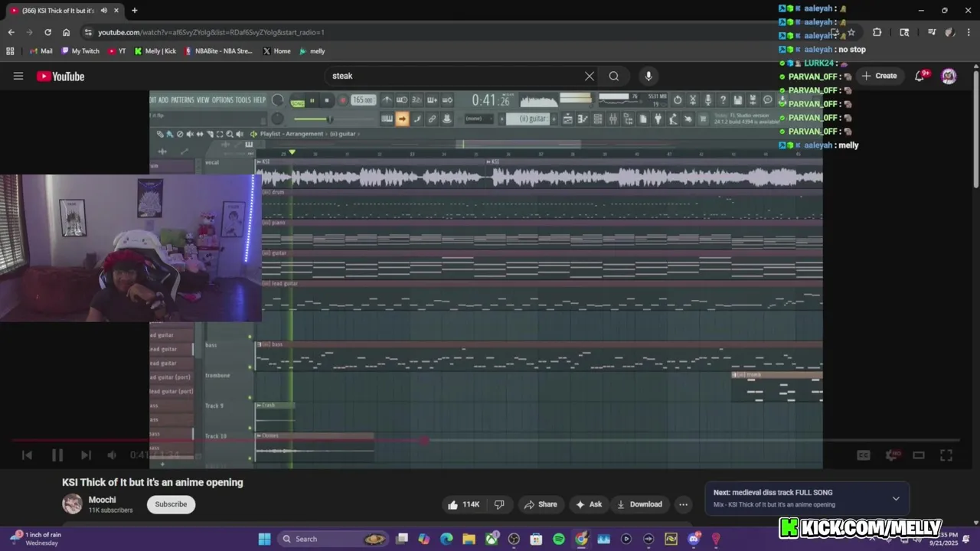
Task: Click the Ask button
Action: point(589,504)
